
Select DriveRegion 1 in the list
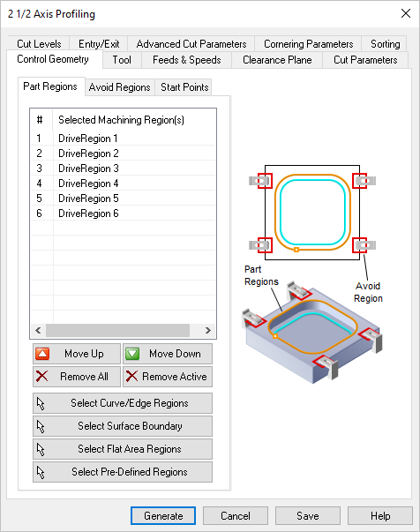point(124,139)
